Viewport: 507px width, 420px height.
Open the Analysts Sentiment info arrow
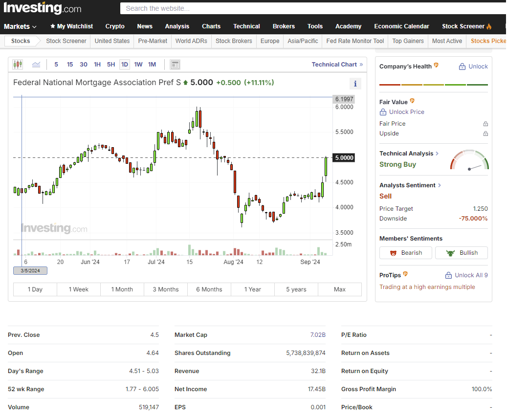click(x=440, y=185)
